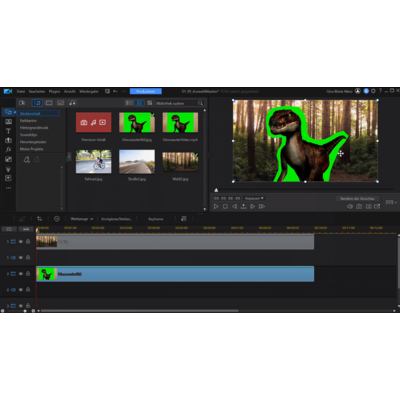The height and width of the screenshot is (400, 400).
Task: Show more rooms via three dots icon
Action: point(8,188)
